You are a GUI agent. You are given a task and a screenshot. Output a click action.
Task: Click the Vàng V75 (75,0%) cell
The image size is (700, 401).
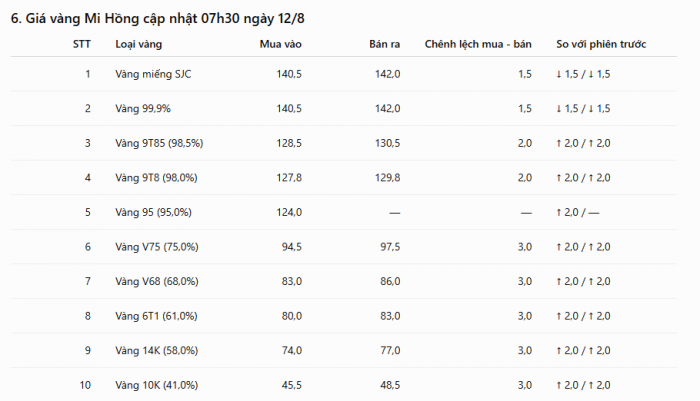(157, 247)
